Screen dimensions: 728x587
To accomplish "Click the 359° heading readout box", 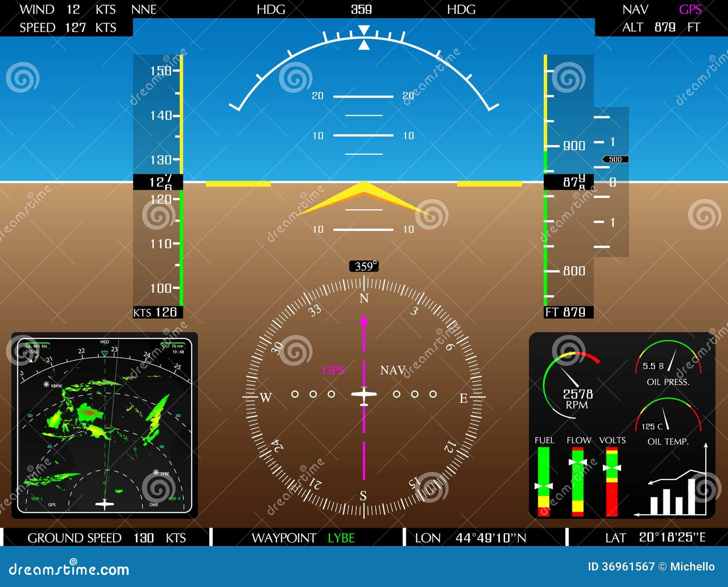I will [364, 266].
